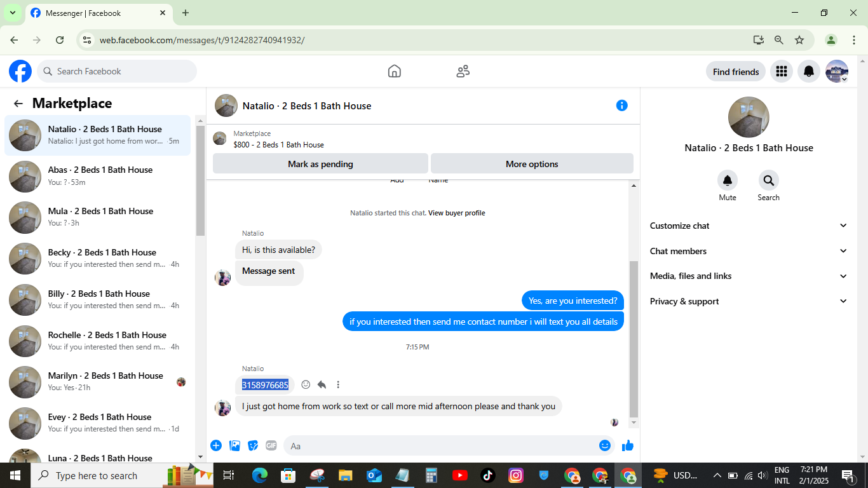Image resolution: width=868 pixels, height=488 pixels.
Task: Open conversation information icon
Action: [x=622, y=105]
